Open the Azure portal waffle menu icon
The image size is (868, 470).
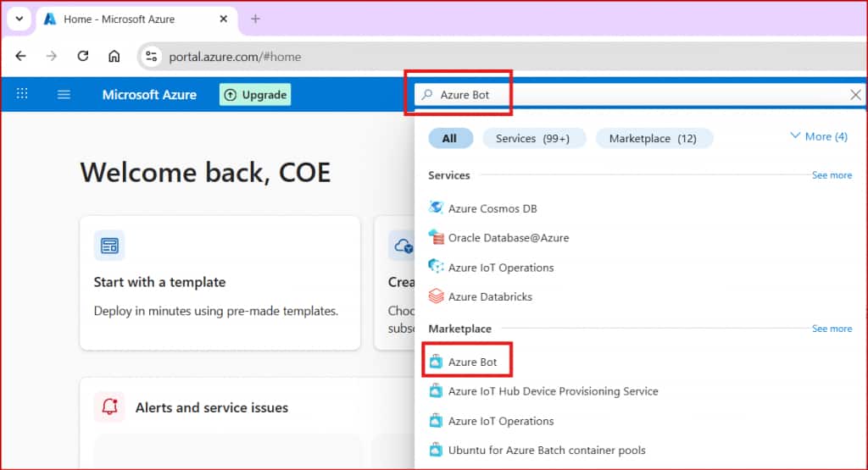click(x=22, y=93)
